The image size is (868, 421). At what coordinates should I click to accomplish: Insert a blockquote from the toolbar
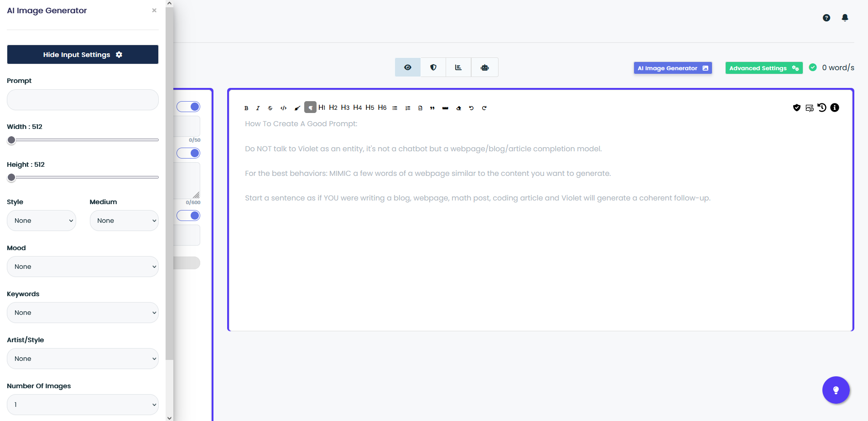(x=432, y=108)
